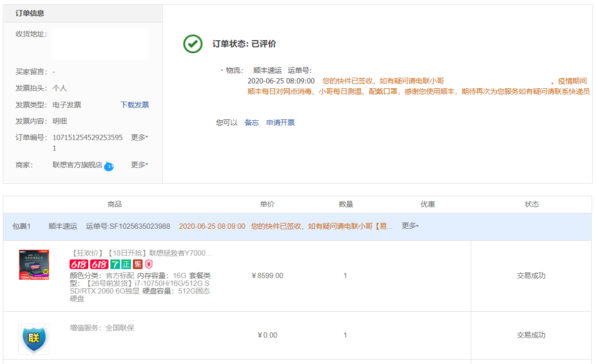The image size is (596, 364).
Task: Open Wangwang chat icon beside 联想官方旗舰店
Action: point(109,166)
